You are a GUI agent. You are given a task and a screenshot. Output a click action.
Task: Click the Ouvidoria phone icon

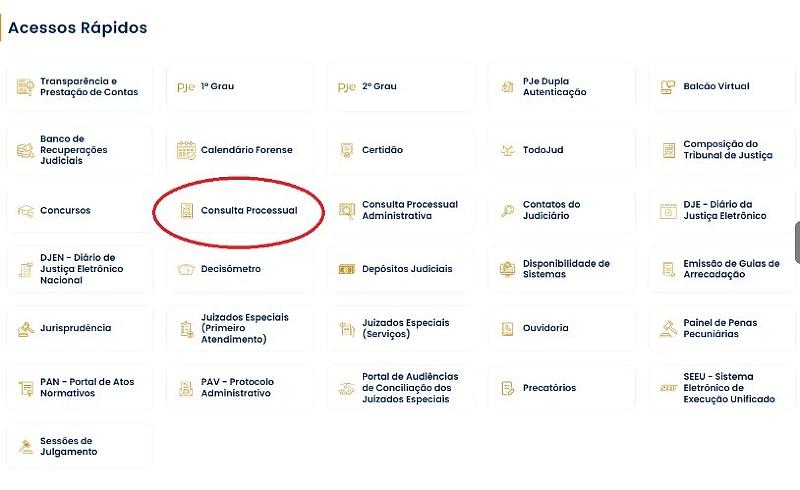coord(508,328)
